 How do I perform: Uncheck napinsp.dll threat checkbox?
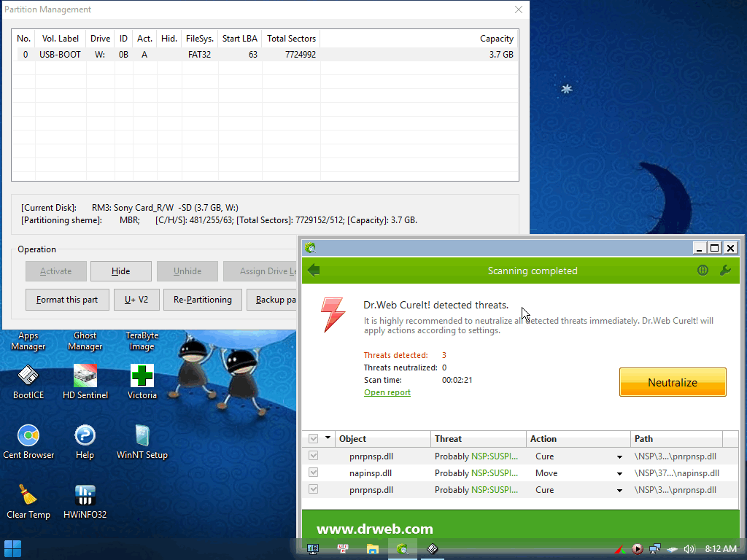coord(313,472)
